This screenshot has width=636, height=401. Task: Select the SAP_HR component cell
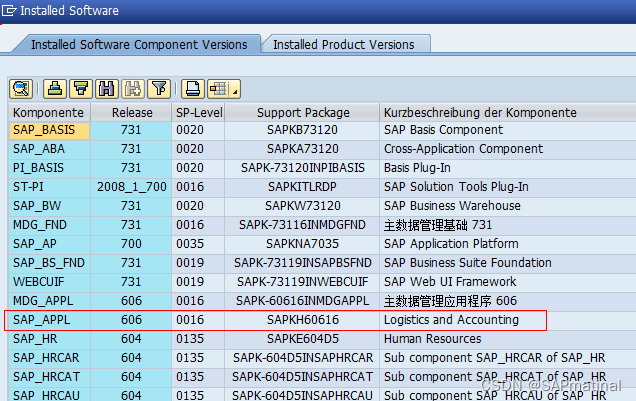(x=49, y=339)
